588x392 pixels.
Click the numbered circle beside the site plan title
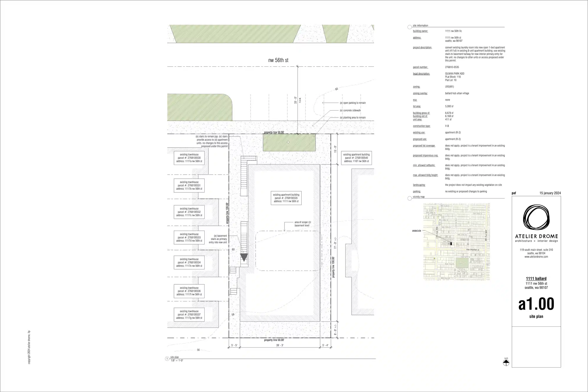click(x=167, y=359)
